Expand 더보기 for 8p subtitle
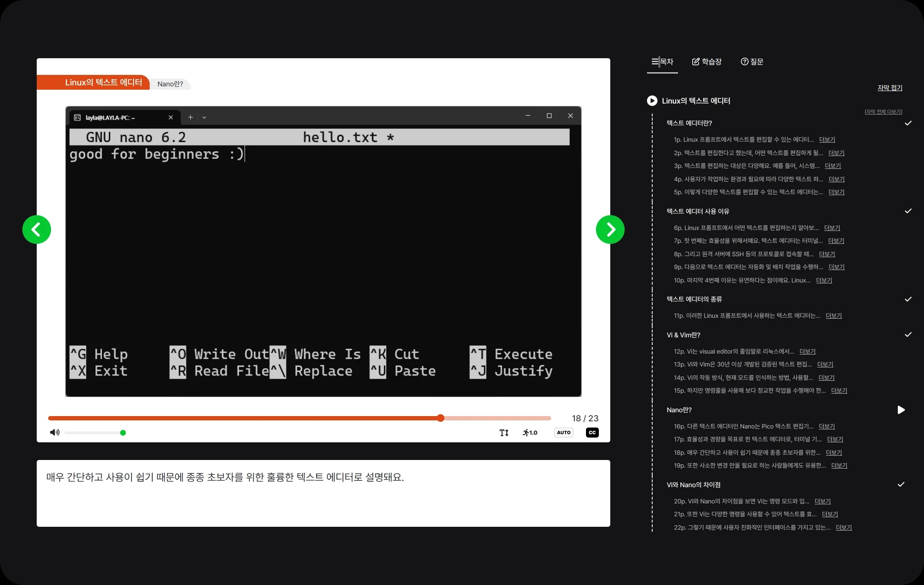The image size is (924, 585). 827,254
